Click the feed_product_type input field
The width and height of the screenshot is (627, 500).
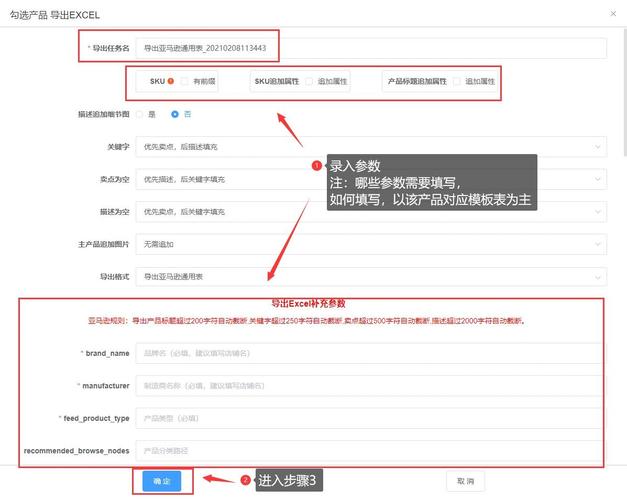tap(370, 418)
